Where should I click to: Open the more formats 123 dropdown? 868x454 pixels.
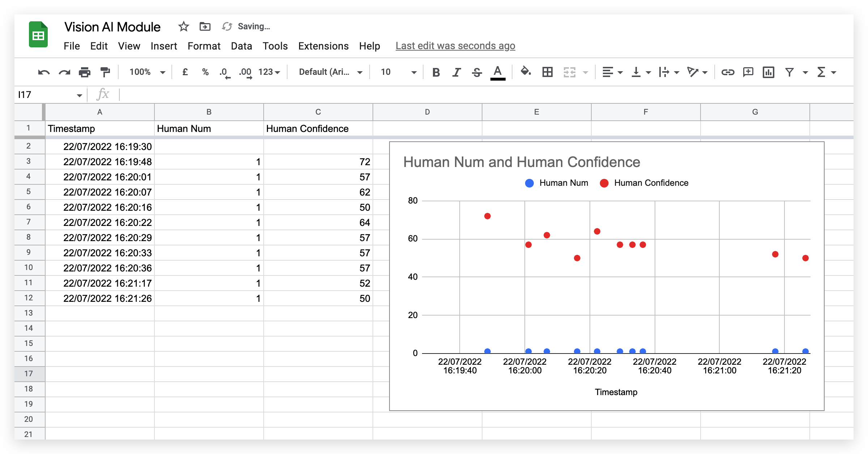[x=269, y=72]
